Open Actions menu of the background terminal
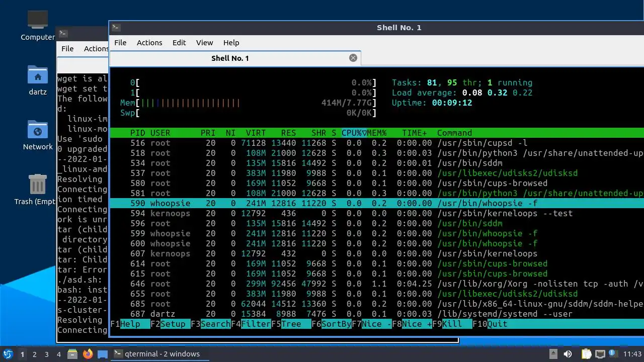Screen dimensions: 644x362 [95, 49]
